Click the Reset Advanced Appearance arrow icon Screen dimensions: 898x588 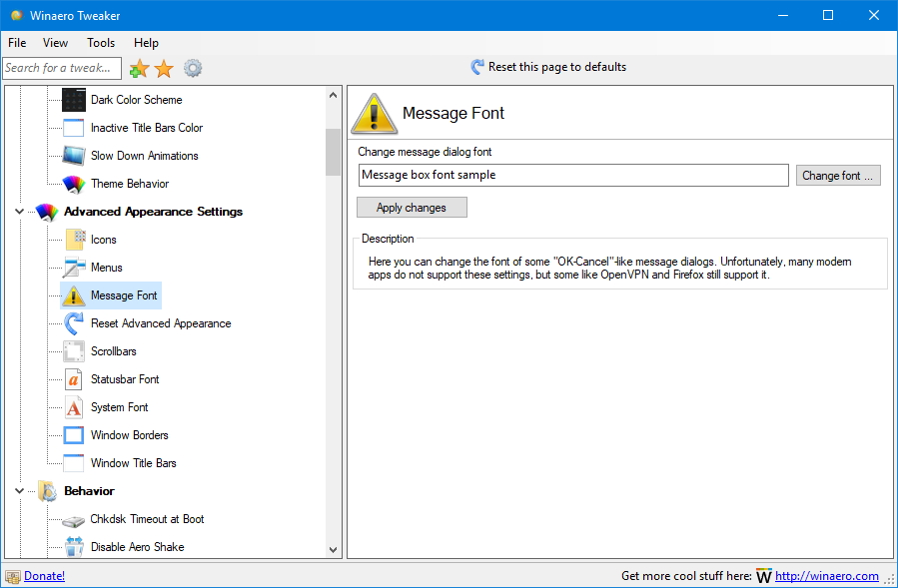[x=74, y=323]
